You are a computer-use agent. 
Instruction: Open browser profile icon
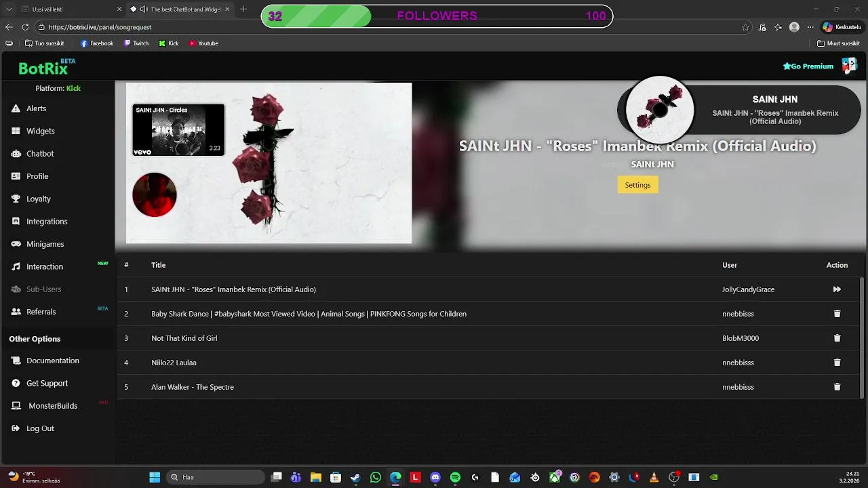[794, 27]
